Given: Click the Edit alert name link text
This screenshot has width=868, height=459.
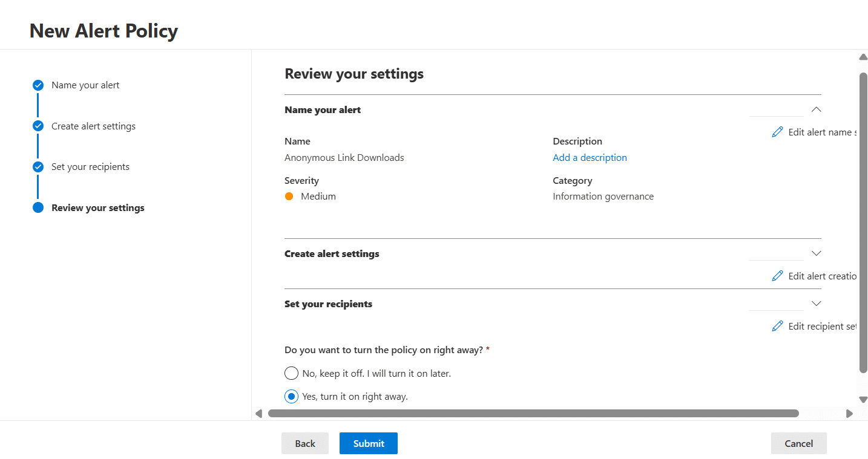Looking at the screenshot, I should 823,132.
